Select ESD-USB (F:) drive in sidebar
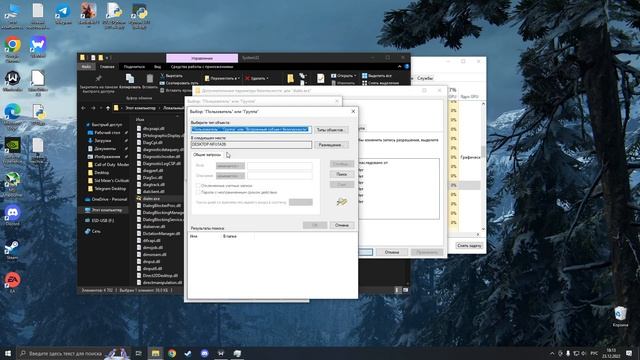640x360 pixels. (100, 220)
